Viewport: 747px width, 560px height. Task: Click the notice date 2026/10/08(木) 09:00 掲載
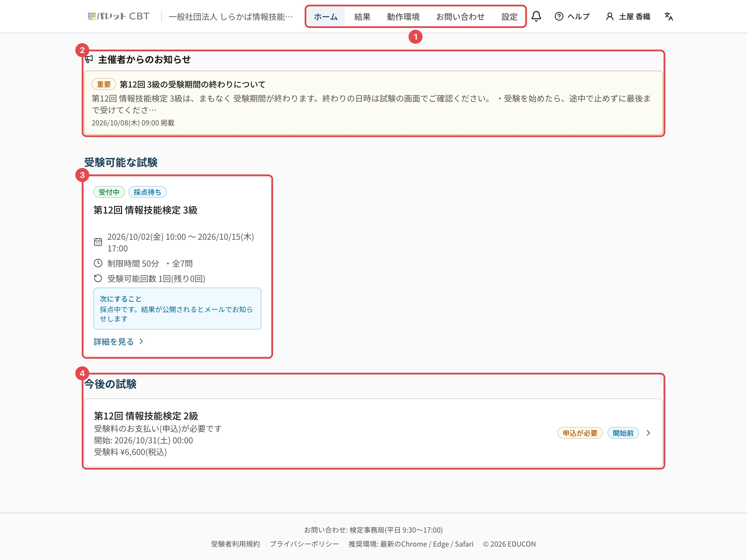coord(133,123)
